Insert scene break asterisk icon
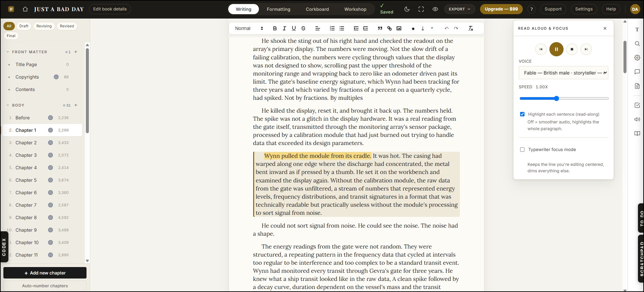The width and height of the screenshot is (644, 292). [x=413, y=29]
